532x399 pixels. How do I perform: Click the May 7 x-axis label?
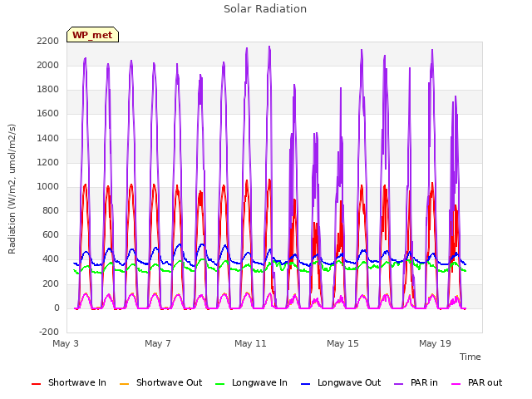(158, 343)
